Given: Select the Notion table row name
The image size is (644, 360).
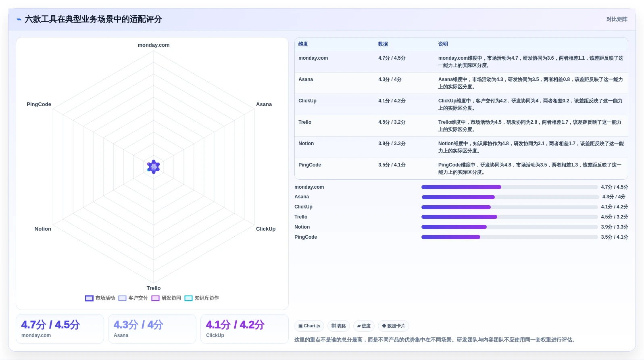Looking at the screenshot, I should (306, 144).
